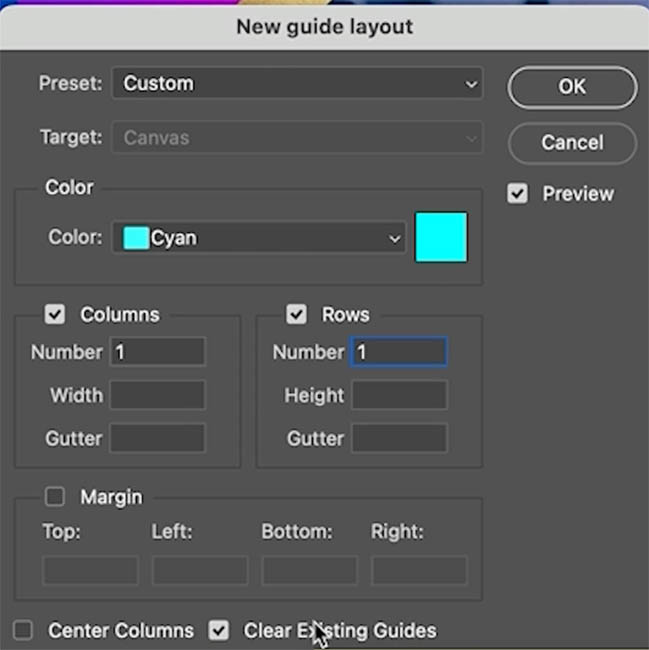Open the Color dropdown set to Cyan
This screenshot has width=649, height=650.
coord(259,238)
